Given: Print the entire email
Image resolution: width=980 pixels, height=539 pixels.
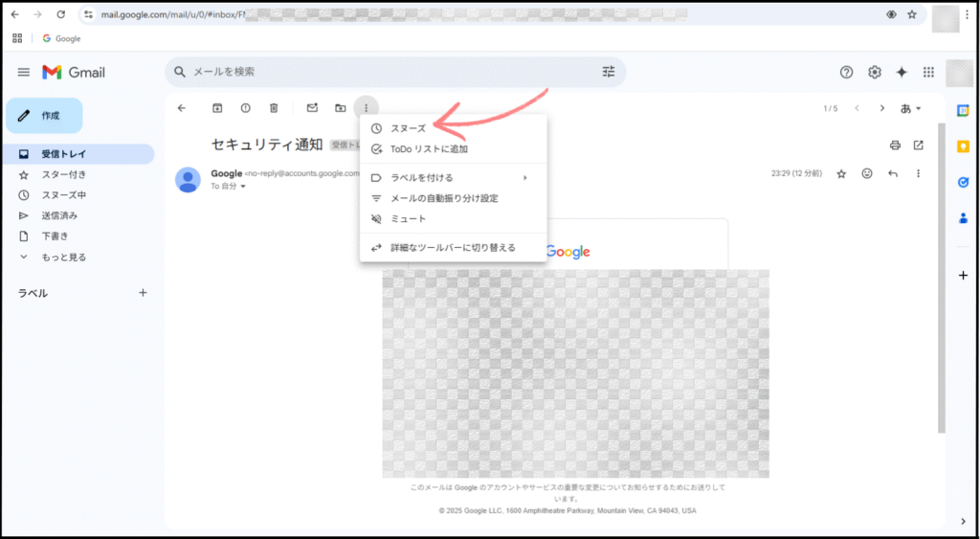Looking at the screenshot, I should click(895, 146).
